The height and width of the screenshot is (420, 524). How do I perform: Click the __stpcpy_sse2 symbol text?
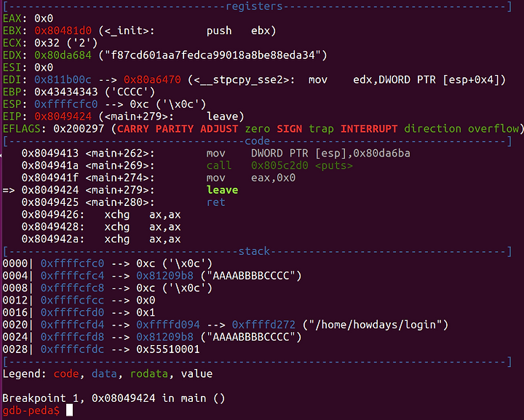pyautogui.click(x=241, y=80)
